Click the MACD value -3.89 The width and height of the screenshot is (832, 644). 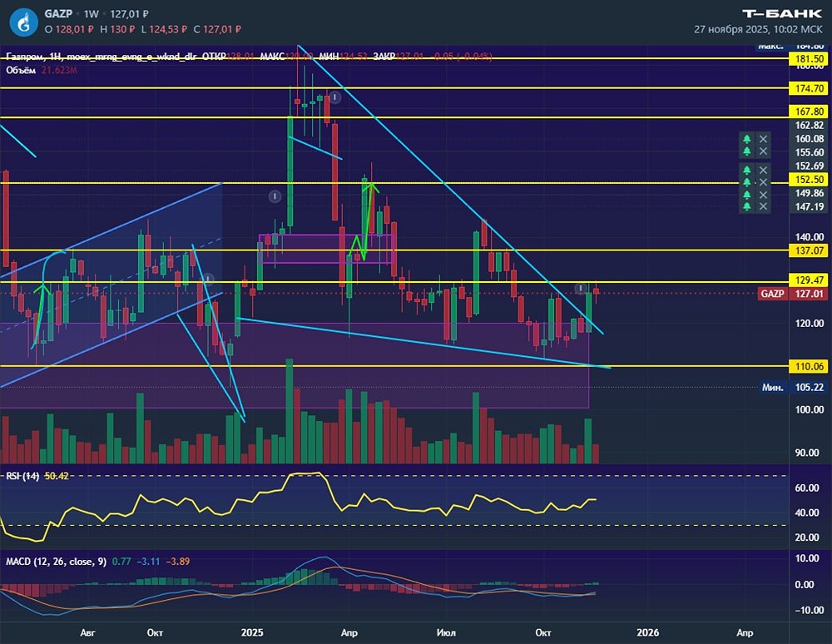click(178, 562)
